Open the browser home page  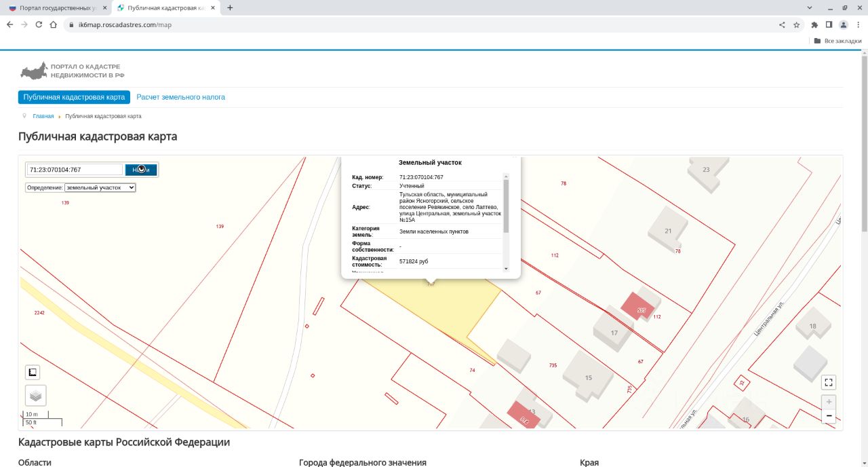(53, 24)
